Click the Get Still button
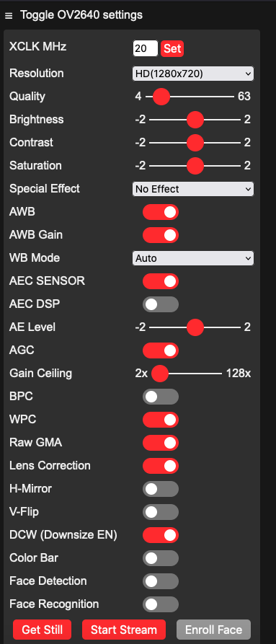The width and height of the screenshot is (276, 644). 43,630
